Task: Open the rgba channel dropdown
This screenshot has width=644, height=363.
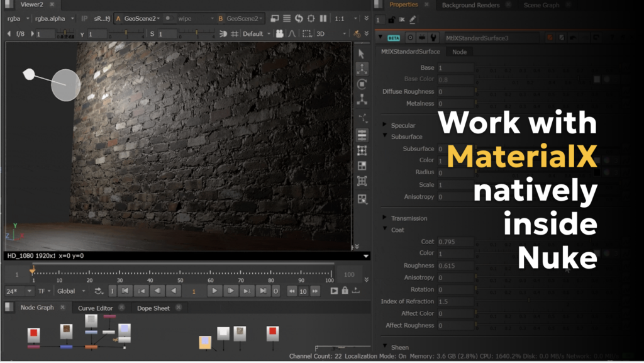Action: pos(18,19)
